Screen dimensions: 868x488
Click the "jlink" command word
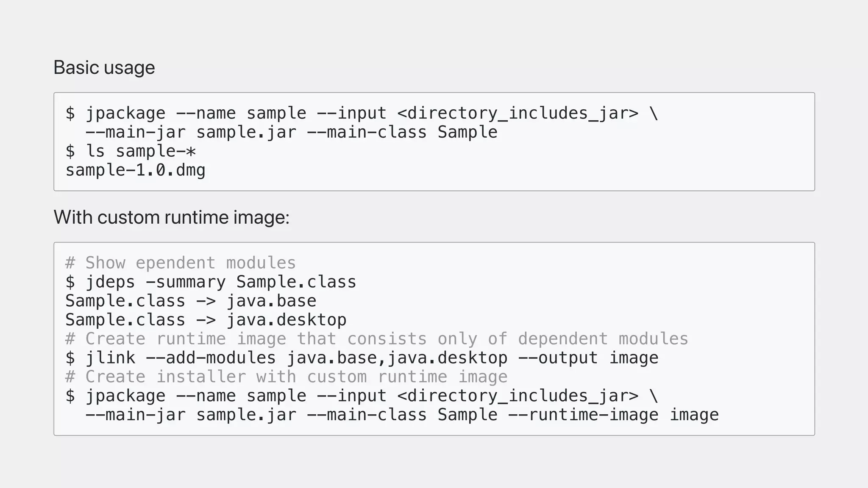[110, 358]
